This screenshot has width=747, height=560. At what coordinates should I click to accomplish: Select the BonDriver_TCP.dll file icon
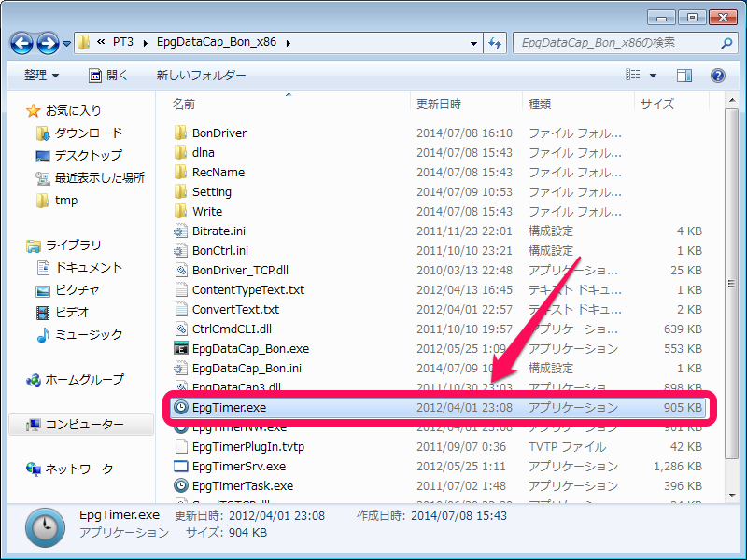tap(180, 270)
